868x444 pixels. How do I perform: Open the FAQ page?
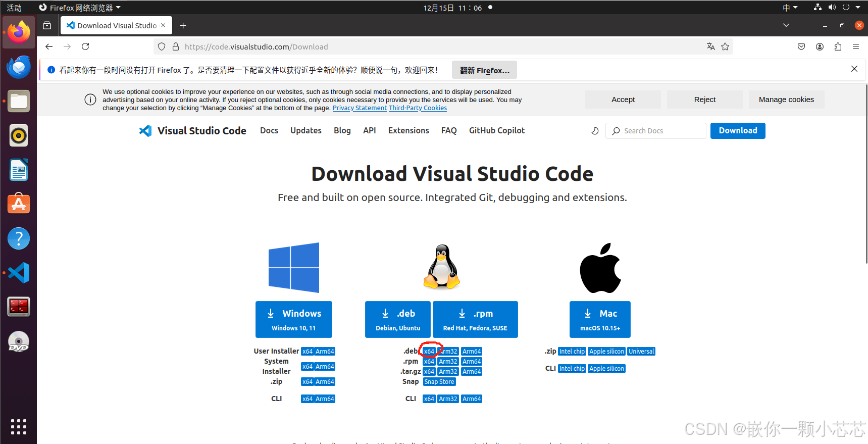(449, 130)
